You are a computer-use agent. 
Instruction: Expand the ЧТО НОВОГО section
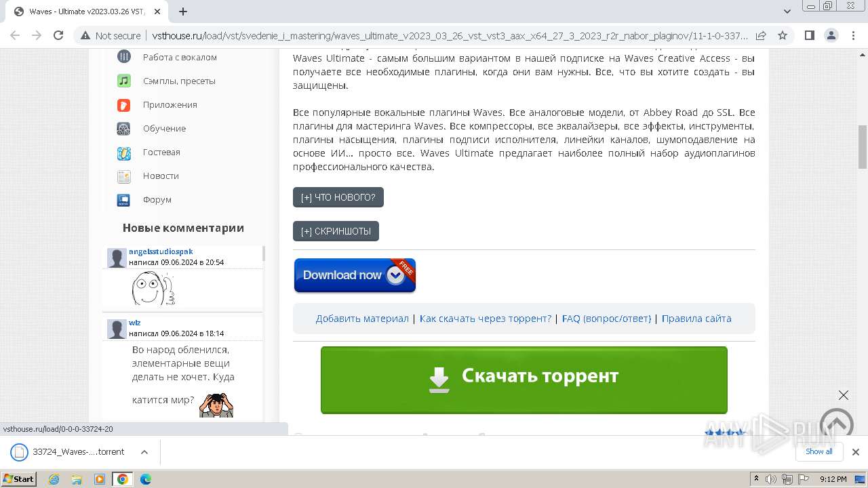click(x=338, y=197)
